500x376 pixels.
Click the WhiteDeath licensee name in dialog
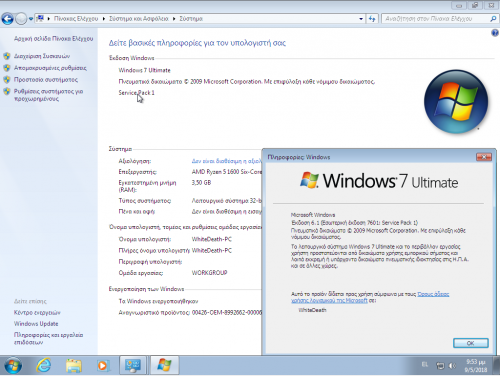[312, 310]
